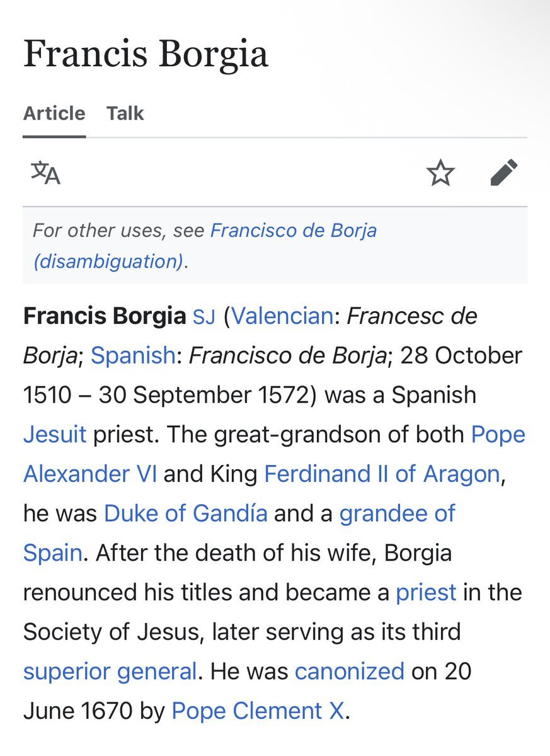Open the Duke of Gandía link
Image resolution: width=550 pixels, height=756 pixels.
tap(186, 513)
